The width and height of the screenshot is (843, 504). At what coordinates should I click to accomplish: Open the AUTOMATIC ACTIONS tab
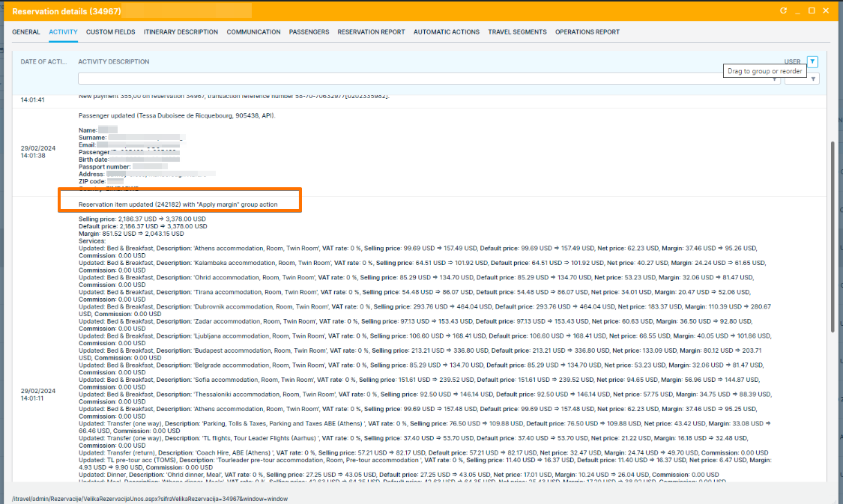point(447,32)
